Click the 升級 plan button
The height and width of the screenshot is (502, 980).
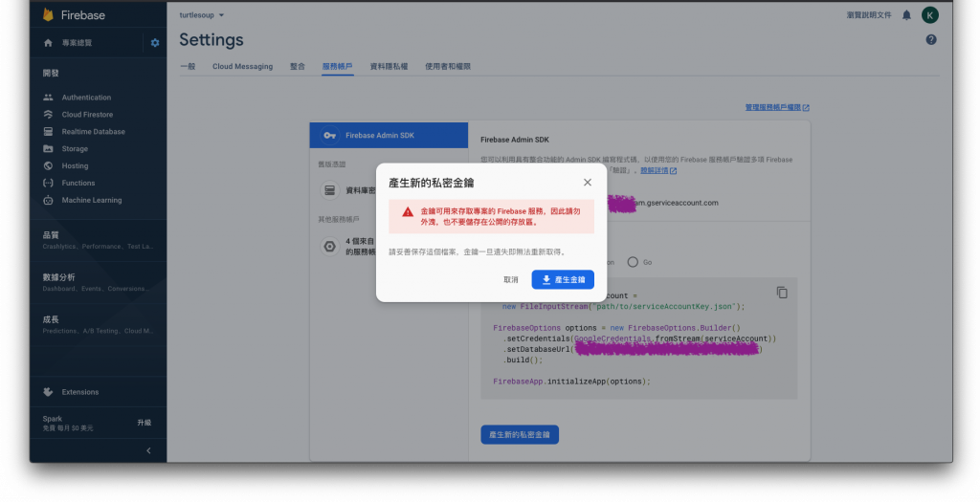click(x=145, y=423)
